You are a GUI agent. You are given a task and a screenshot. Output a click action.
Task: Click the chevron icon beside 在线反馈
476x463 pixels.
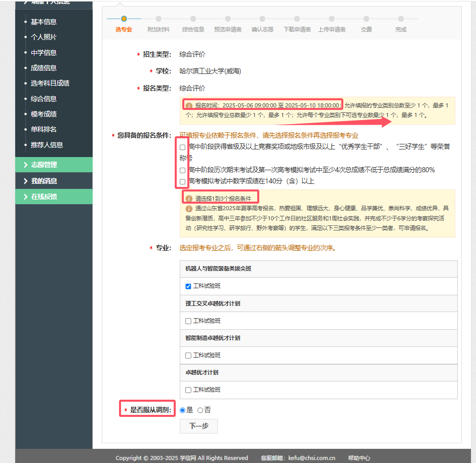[x=25, y=197]
